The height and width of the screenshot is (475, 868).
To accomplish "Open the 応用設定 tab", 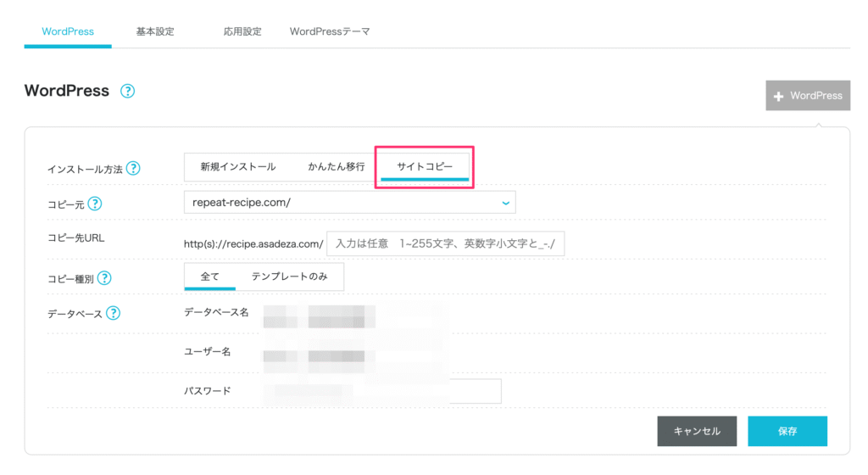I will click(242, 31).
